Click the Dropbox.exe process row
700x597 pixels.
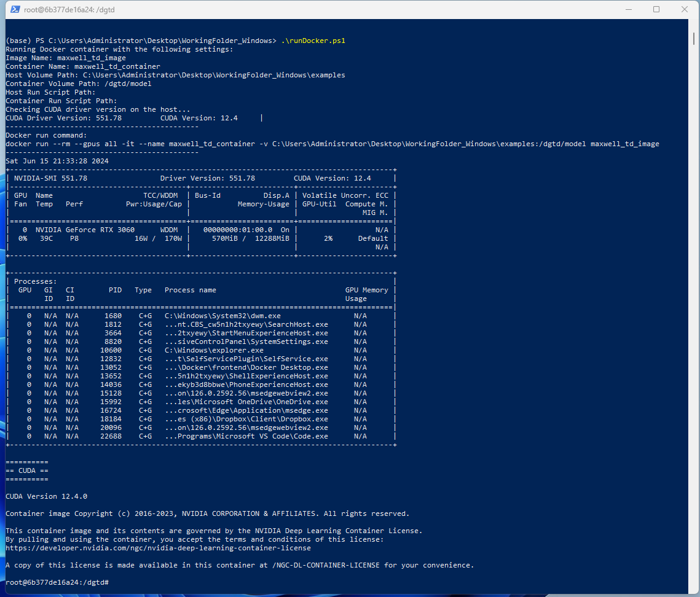(201, 419)
